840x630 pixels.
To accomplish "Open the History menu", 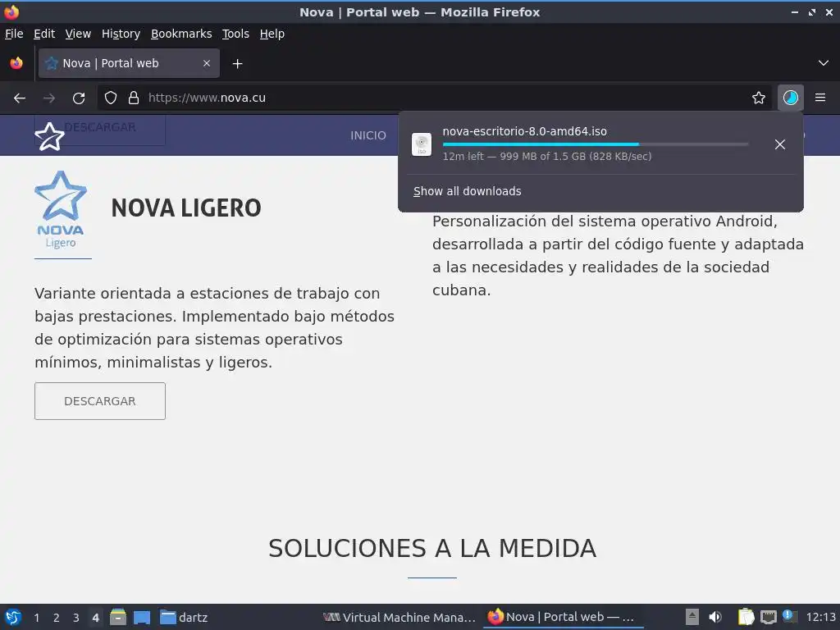I will pyautogui.click(x=121, y=34).
